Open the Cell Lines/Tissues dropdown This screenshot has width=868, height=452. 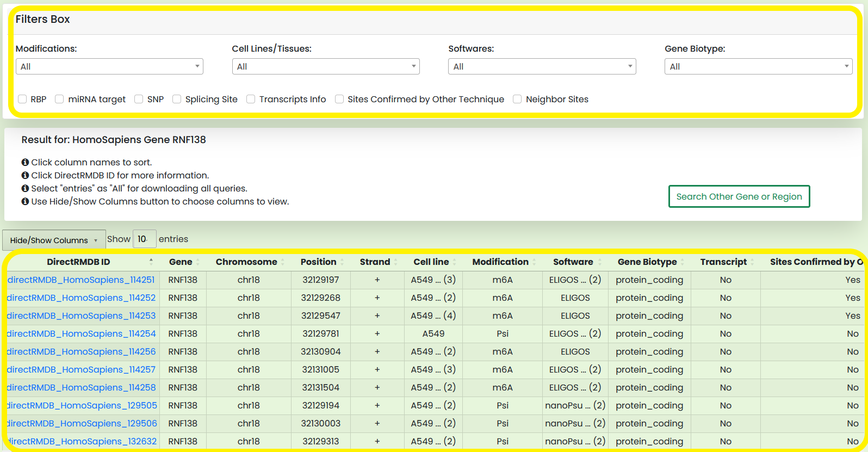(x=326, y=66)
